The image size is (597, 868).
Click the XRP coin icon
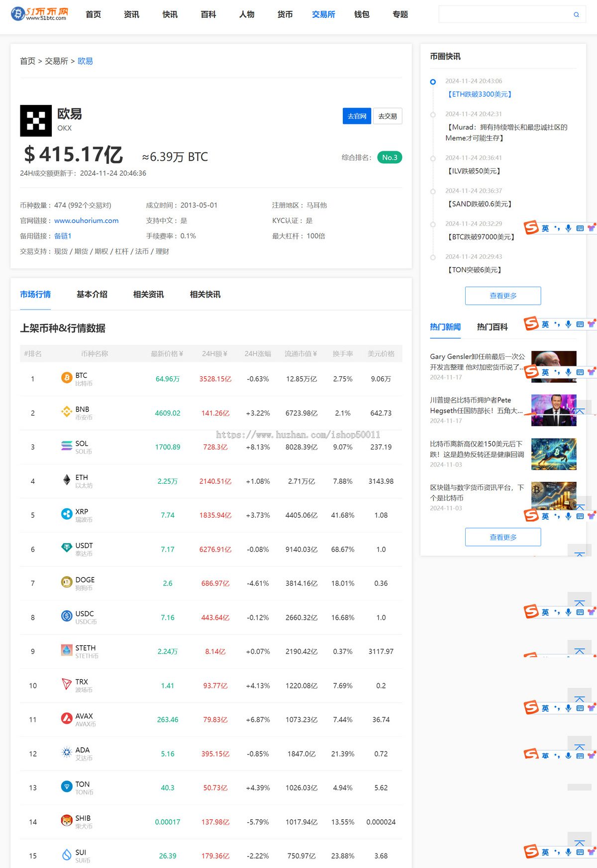67,514
